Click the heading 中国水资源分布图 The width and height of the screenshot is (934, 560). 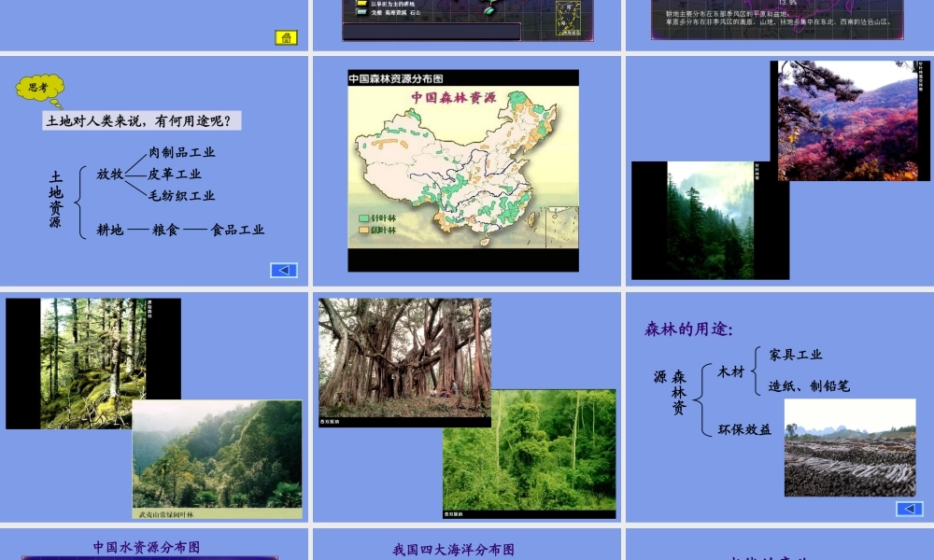click(146, 547)
